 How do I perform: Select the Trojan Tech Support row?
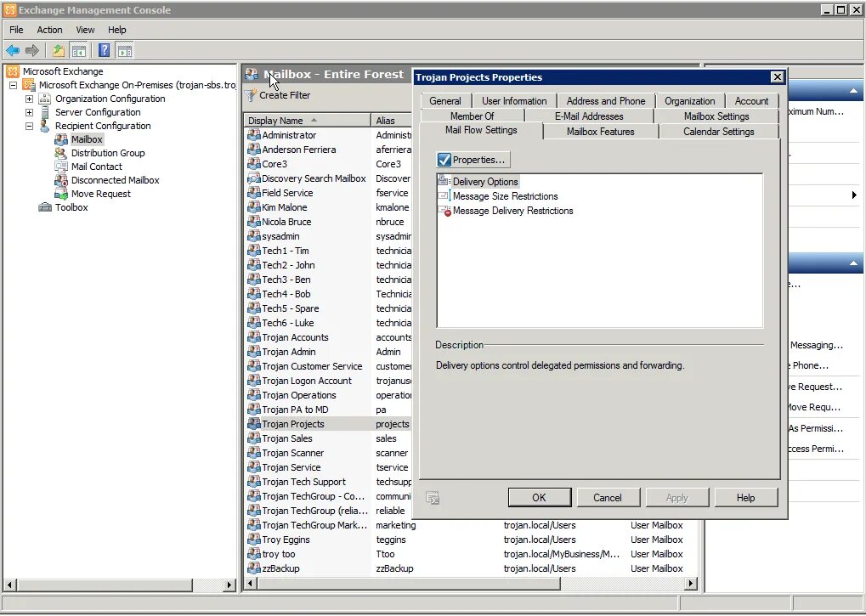tap(329, 482)
